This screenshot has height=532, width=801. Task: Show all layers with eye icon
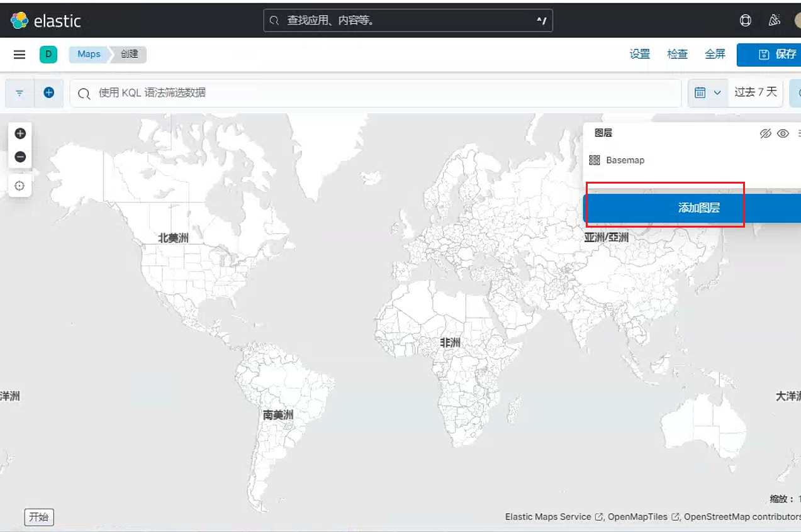783,133
